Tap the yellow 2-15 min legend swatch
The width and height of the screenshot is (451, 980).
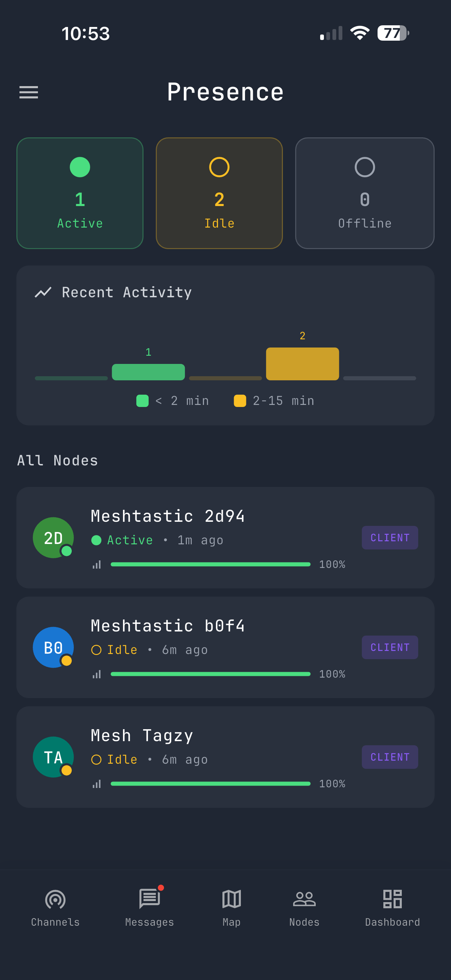[x=240, y=400]
